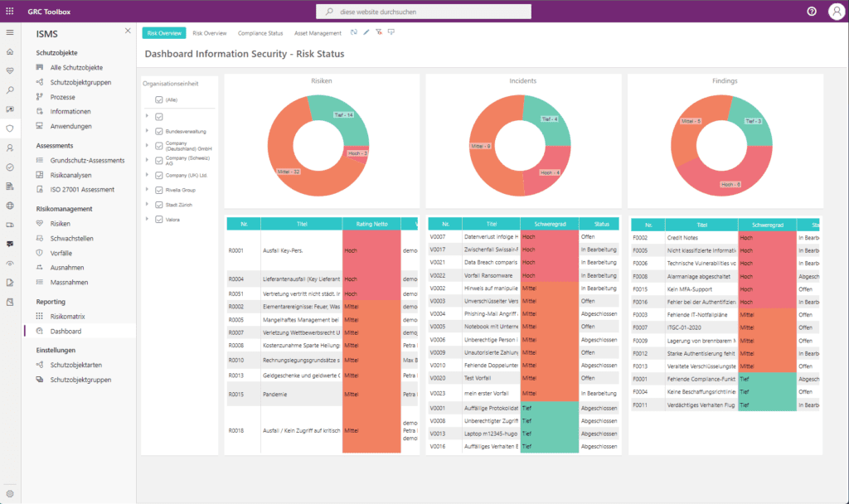The height and width of the screenshot is (504, 849).
Task: Open Grundschutz-Assessments
Action: pos(87,160)
